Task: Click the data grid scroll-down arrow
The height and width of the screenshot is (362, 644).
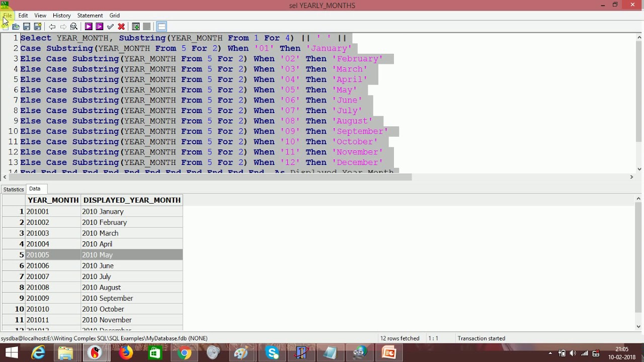Action: 639,326
